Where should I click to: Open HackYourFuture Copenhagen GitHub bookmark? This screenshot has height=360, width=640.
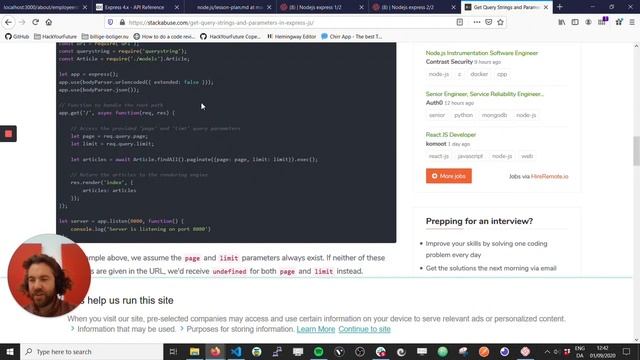(x=230, y=36)
